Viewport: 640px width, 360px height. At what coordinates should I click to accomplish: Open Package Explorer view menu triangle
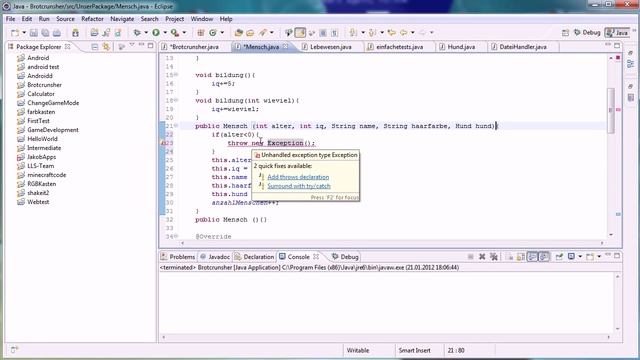131,45
